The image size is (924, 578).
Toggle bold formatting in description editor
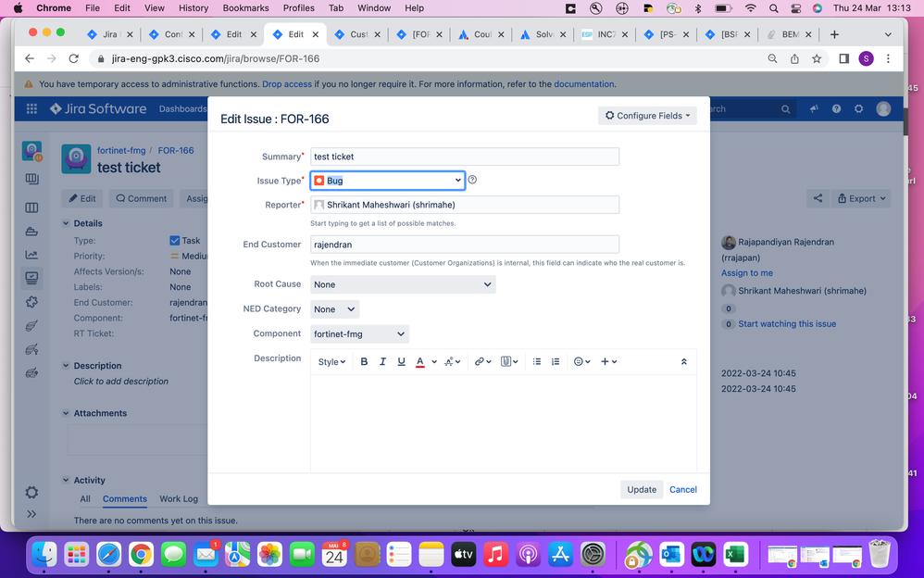tap(364, 361)
